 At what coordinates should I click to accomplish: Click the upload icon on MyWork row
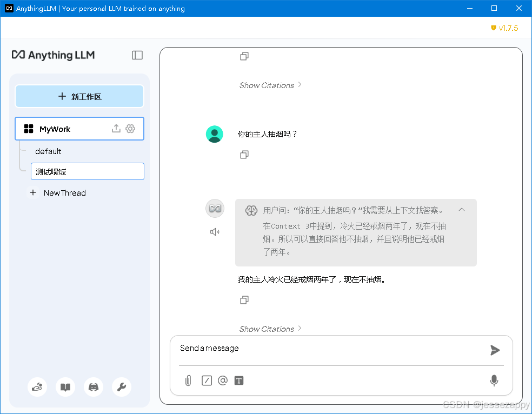[116, 129]
